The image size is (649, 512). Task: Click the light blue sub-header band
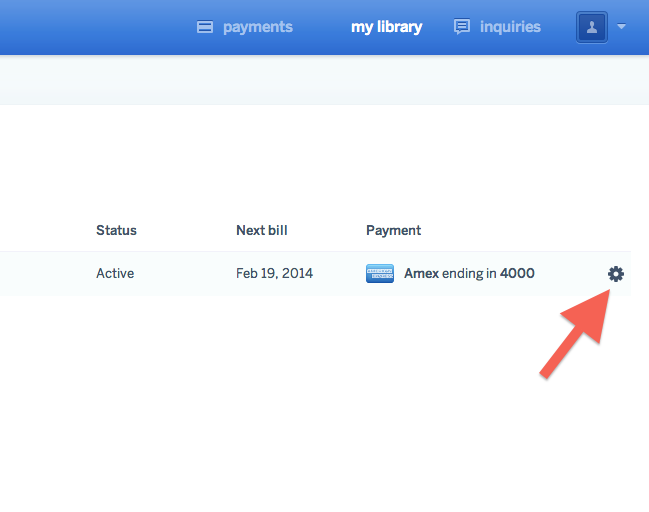[300, 80]
